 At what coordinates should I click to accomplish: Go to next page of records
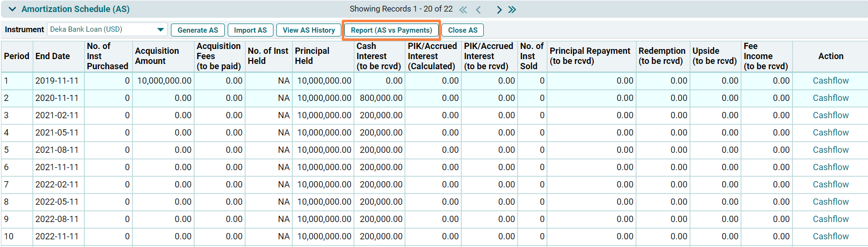point(499,10)
